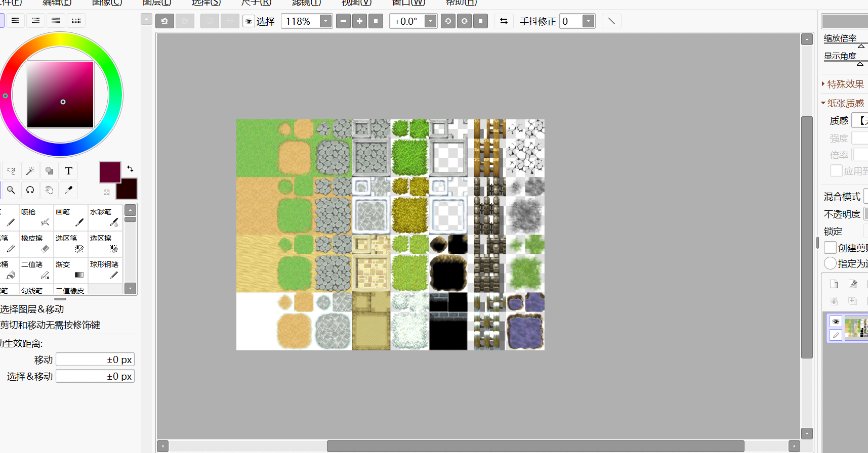The width and height of the screenshot is (868, 453).
Task: Click the rotate view tool icon
Action: 30,190
